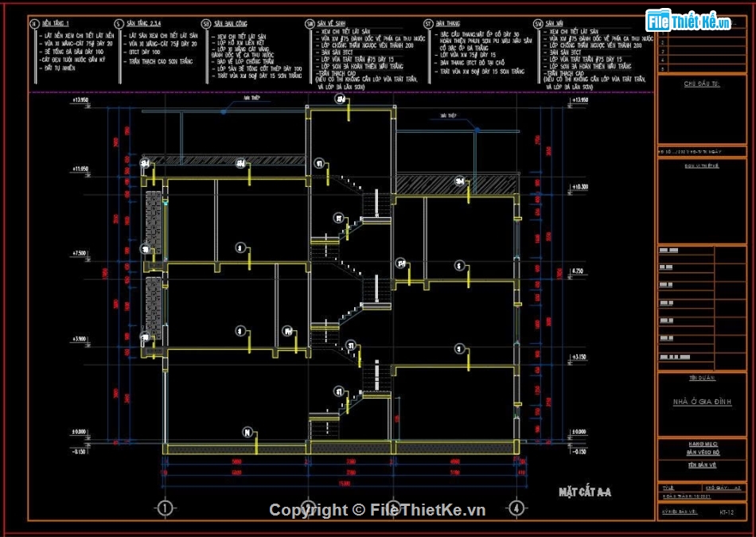This screenshot has width=756, height=537.
Task: Click the SW circle marker beside SÀN VỆ SINH
Action: point(310,25)
